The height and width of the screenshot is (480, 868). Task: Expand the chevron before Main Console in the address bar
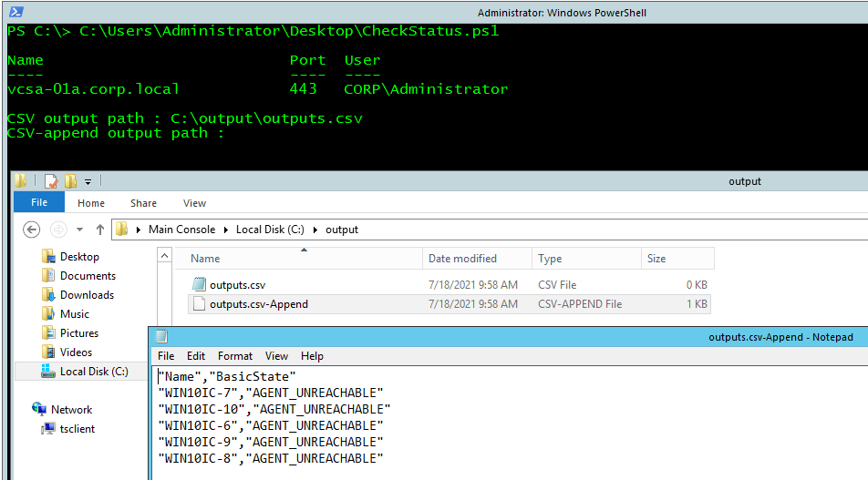[x=138, y=230]
